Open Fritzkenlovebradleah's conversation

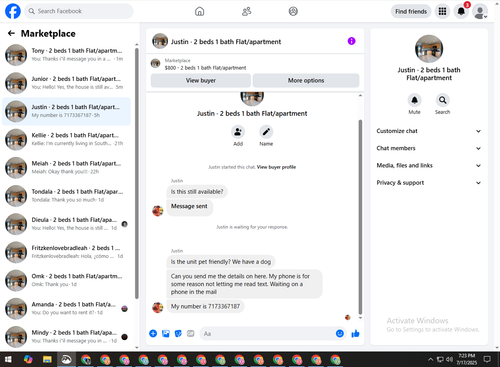point(66,252)
